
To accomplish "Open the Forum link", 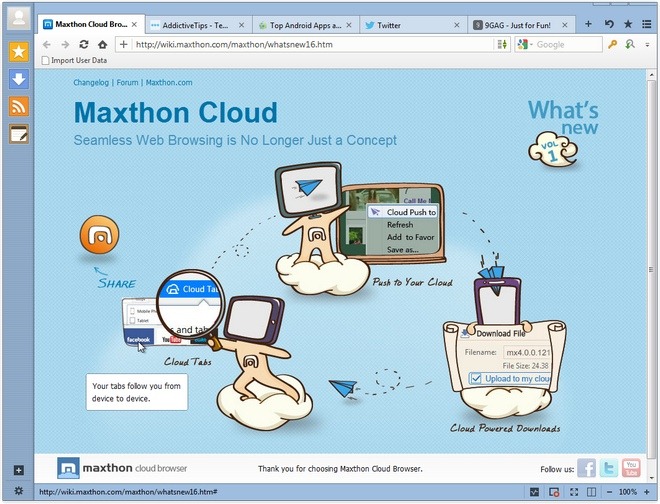I will pyautogui.click(x=127, y=83).
